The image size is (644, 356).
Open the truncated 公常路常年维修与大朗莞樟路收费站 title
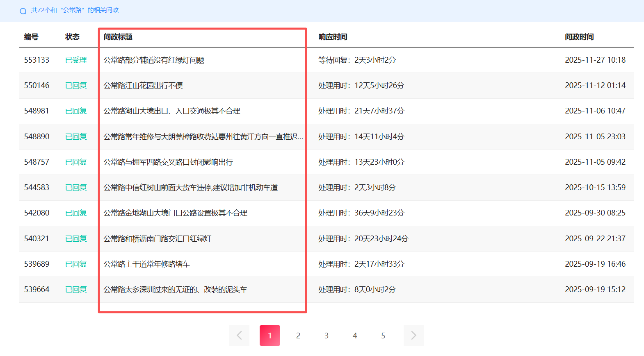[203, 137]
